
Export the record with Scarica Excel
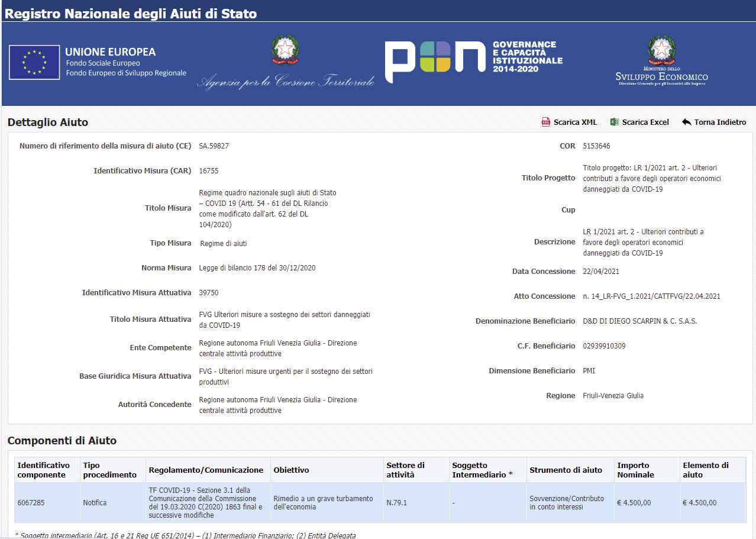(639, 122)
